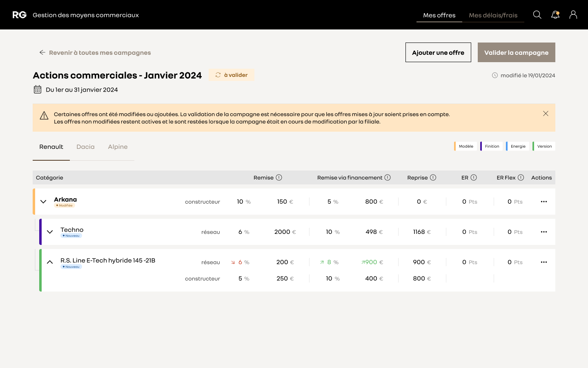Screen dimensions: 588x368
Task: Select the Renault brand tab
Action: point(51,147)
